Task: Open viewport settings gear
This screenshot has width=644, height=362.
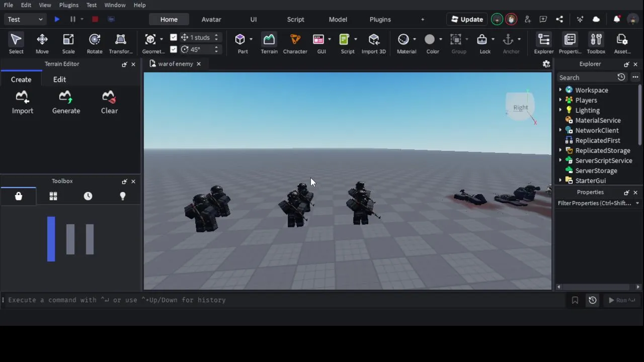Action: [546, 64]
